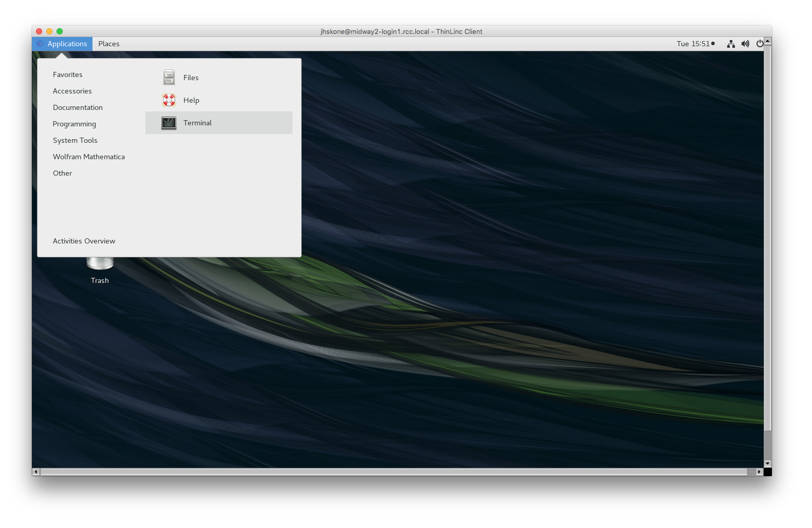Screen dimensions: 812x528
Task: Click the Files cabinet icon
Action: point(169,78)
